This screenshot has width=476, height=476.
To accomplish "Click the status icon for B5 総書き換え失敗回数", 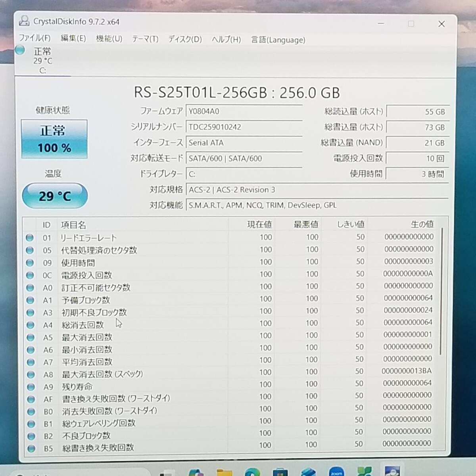I will [x=31, y=448].
